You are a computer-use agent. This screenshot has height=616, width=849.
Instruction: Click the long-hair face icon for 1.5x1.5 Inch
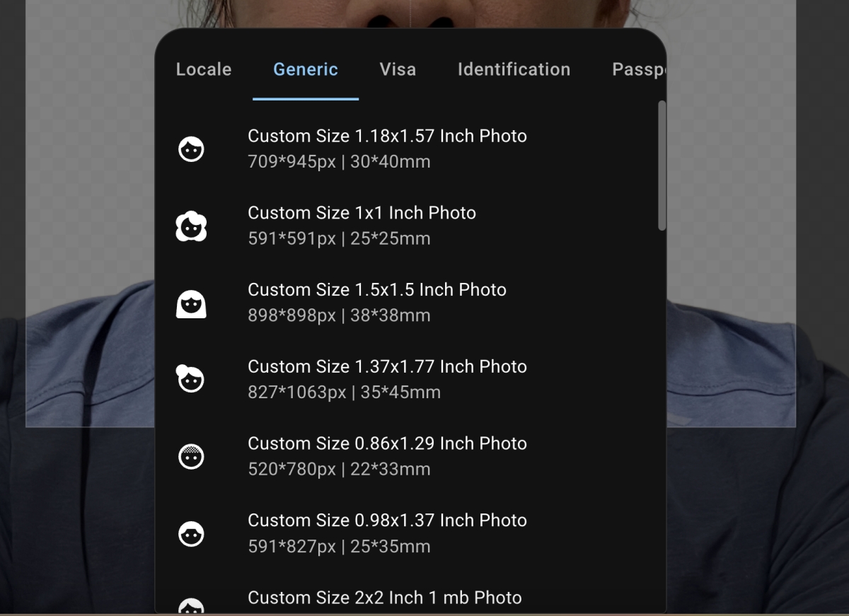(191, 303)
